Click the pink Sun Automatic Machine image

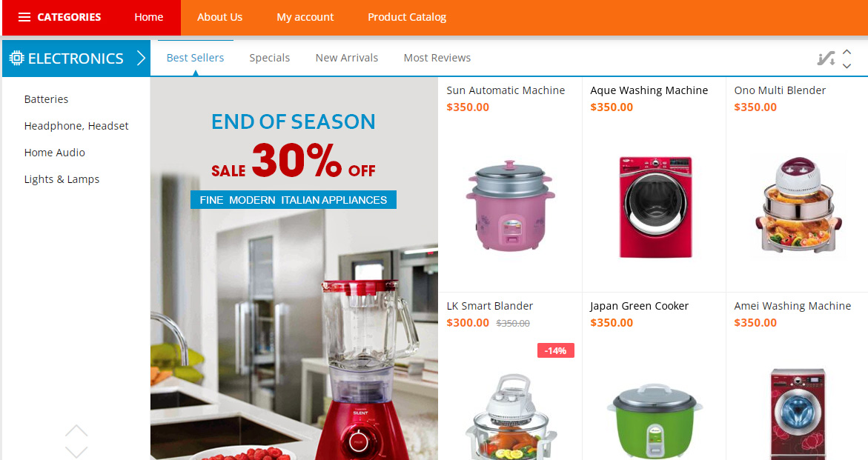(x=510, y=205)
